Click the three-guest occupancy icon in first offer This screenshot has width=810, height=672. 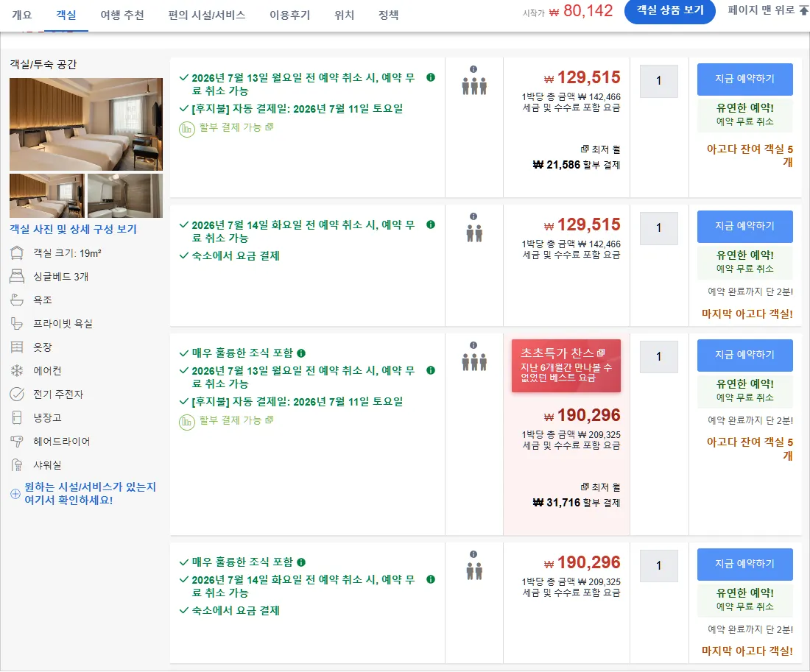click(x=474, y=86)
